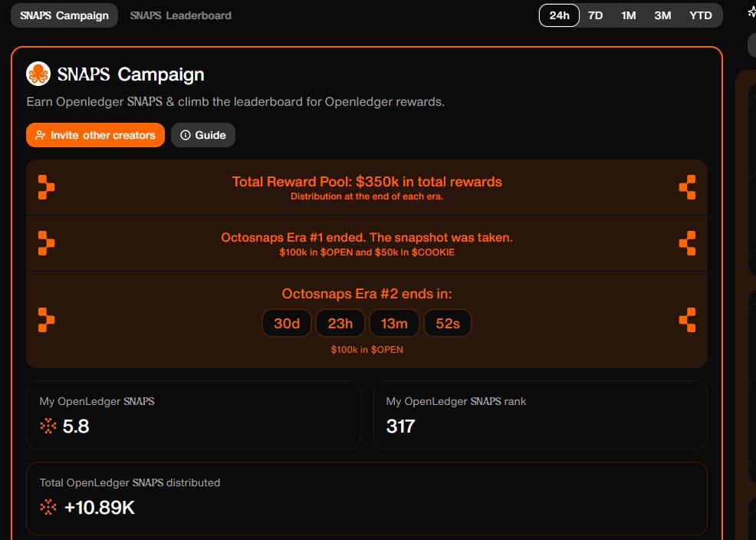756x540 pixels.
Task: Click right Openledger icon in Era #1 row
Action: click(687, 243)
